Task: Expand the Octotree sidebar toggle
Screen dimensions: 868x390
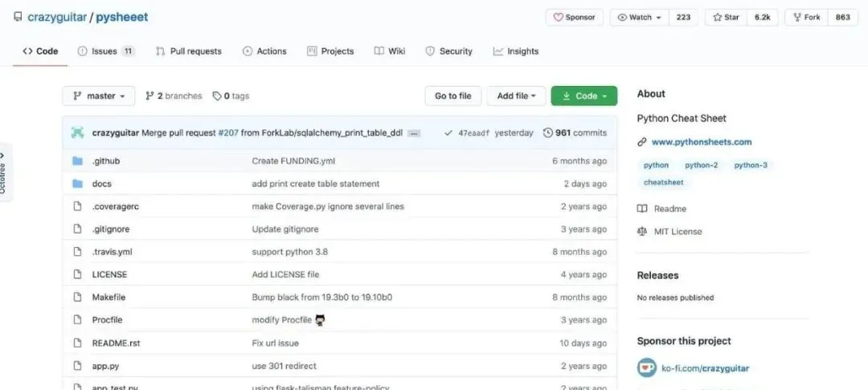Action: 5,172
